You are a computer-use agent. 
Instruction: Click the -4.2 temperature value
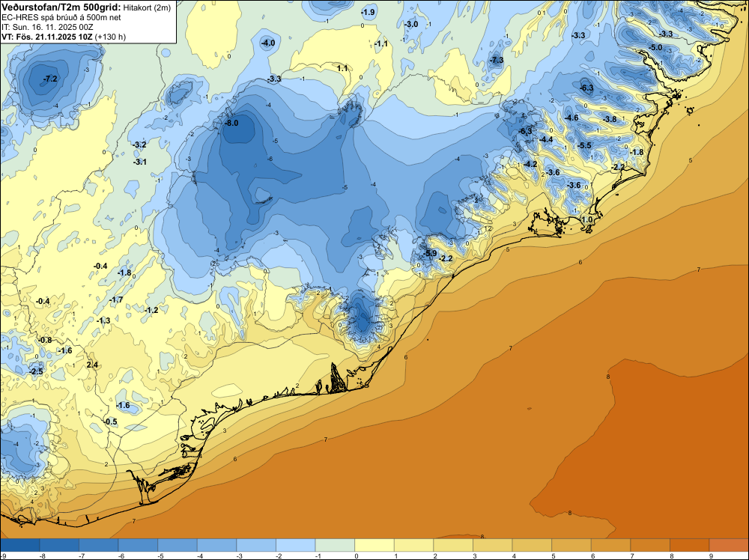[530, 164]
